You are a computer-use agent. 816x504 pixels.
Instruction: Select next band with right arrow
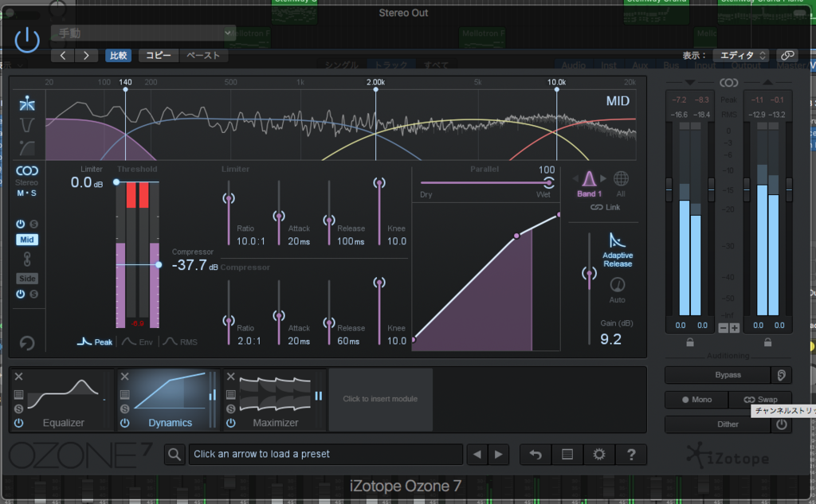(603, 178)
